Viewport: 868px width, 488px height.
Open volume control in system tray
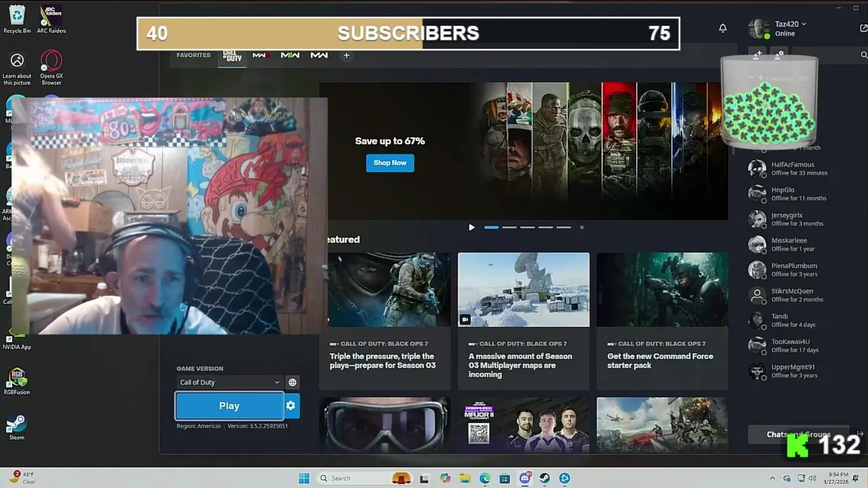pyautogui.click(x=812, y=479)
